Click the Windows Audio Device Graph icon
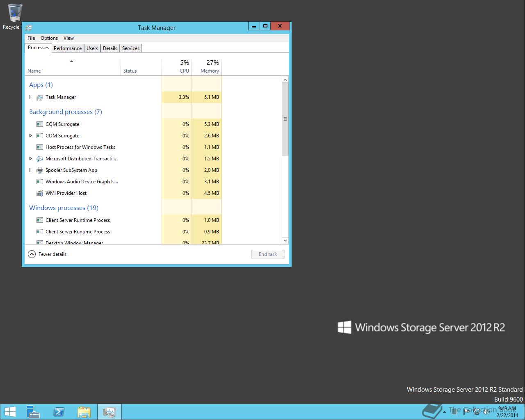525x420 pixels. pos(40,182)
